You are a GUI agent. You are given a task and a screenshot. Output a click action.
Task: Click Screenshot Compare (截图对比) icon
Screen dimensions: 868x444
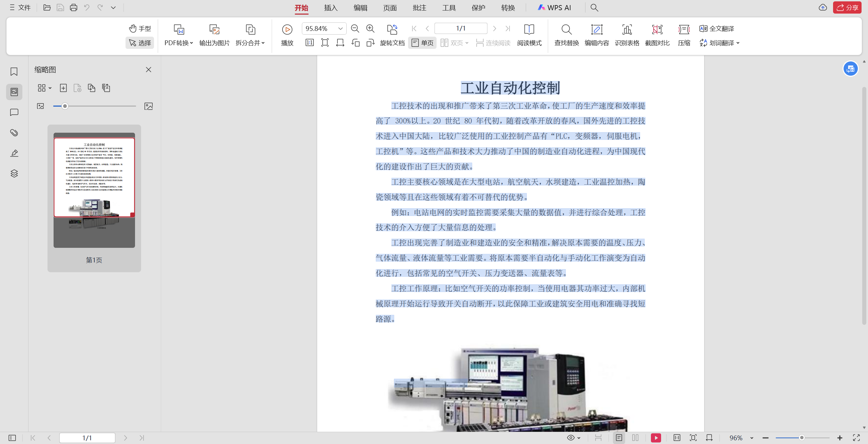(657, 30)
